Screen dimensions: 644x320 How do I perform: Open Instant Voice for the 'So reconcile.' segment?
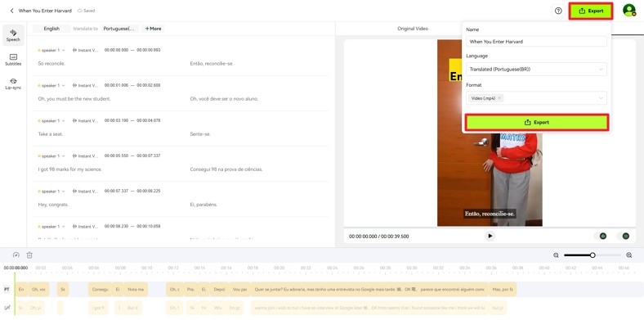(x=86, y=50)
